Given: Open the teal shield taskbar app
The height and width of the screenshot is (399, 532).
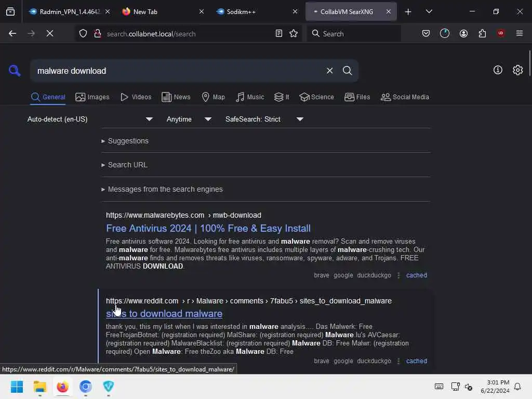Looking at the screenshot, I should [x=108, y=387].
